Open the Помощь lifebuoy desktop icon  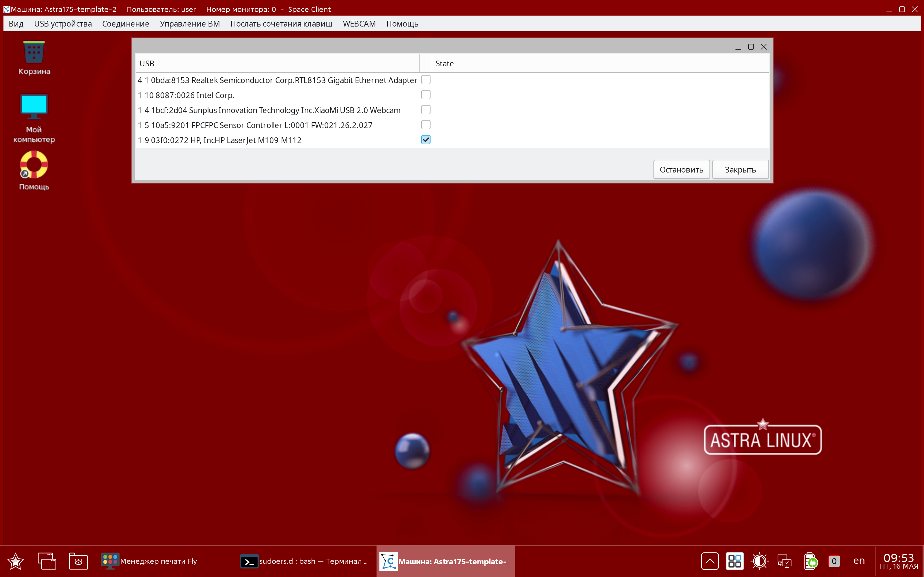click(x=34, y=165)
